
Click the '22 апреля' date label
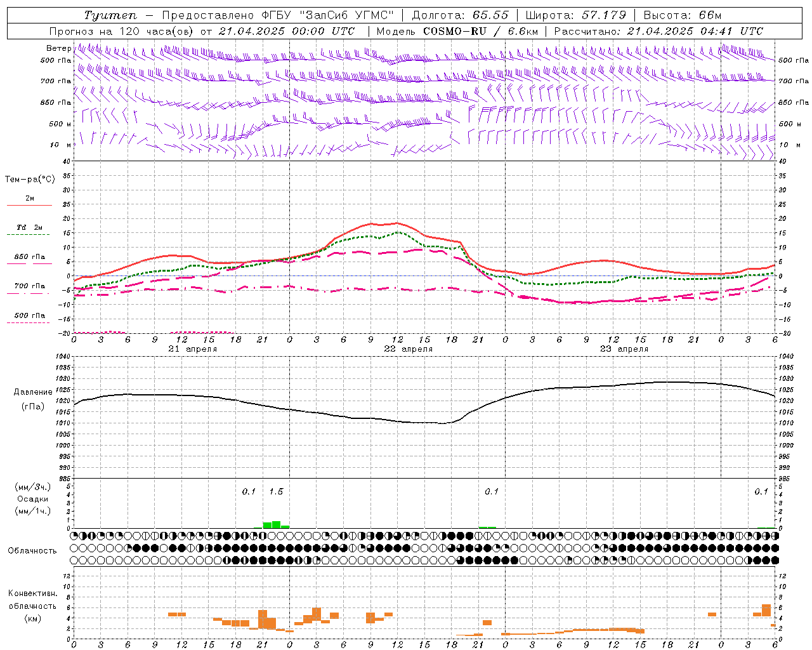click(409, 349)
